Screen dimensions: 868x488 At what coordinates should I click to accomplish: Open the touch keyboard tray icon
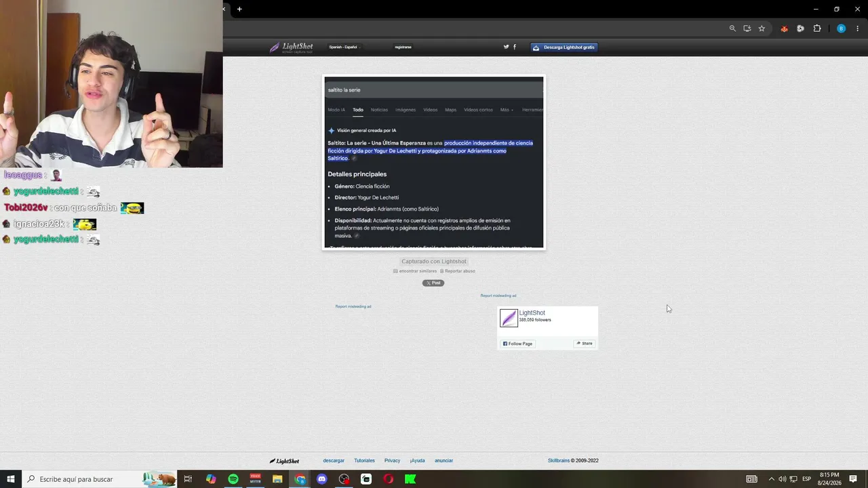(x=751, y=479)
